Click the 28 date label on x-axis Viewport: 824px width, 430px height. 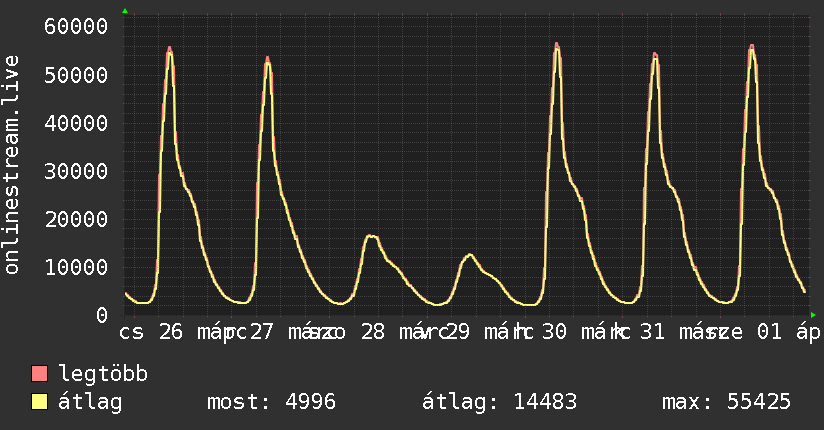click(x=373, y=332)
